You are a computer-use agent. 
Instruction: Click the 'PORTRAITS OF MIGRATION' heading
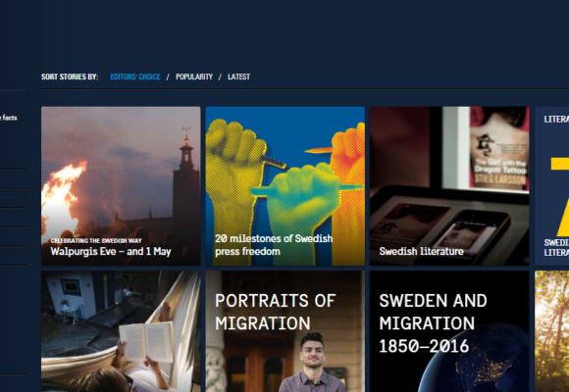(275, 312)
